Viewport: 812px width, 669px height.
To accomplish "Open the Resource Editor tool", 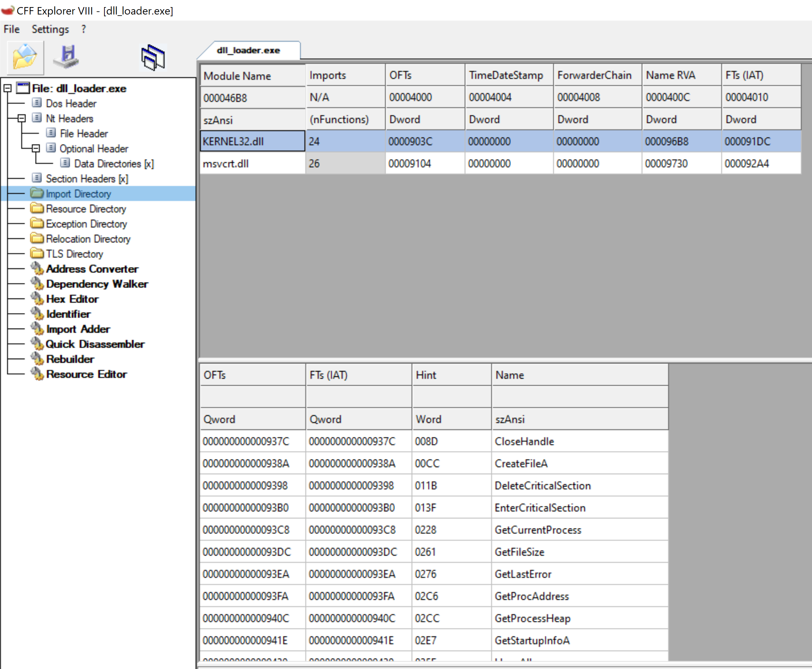I will [x=86, y=374].
